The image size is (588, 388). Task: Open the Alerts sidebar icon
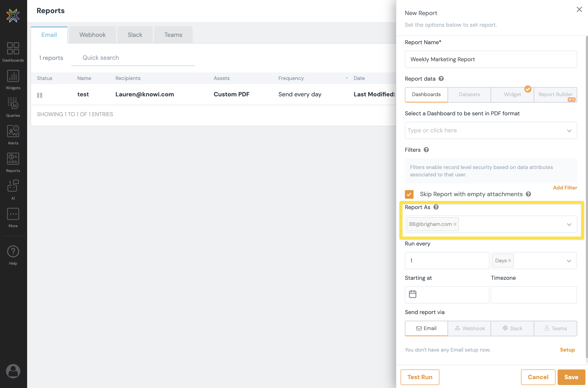click(x=13, y=131)
